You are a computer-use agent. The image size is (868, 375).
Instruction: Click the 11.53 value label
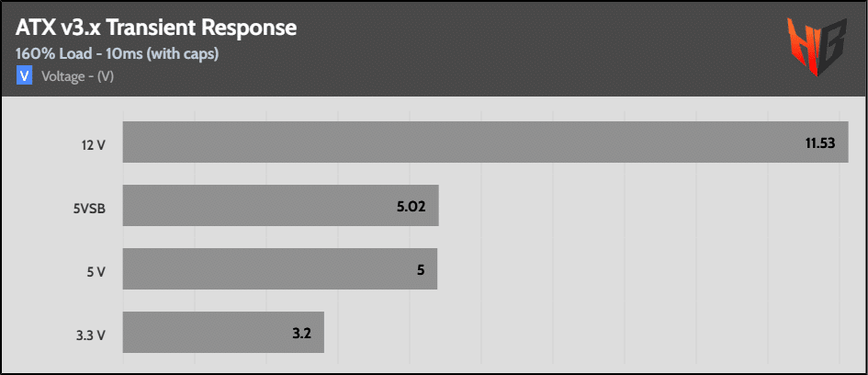coord(820,142)
